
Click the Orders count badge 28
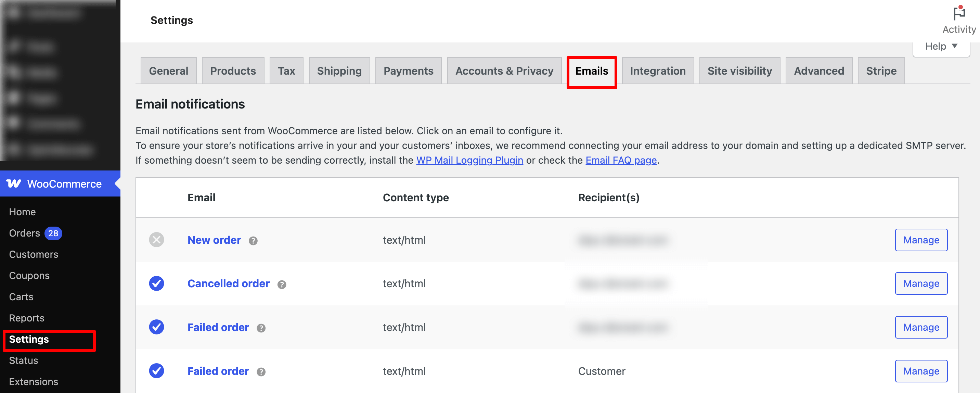(53, 233)
